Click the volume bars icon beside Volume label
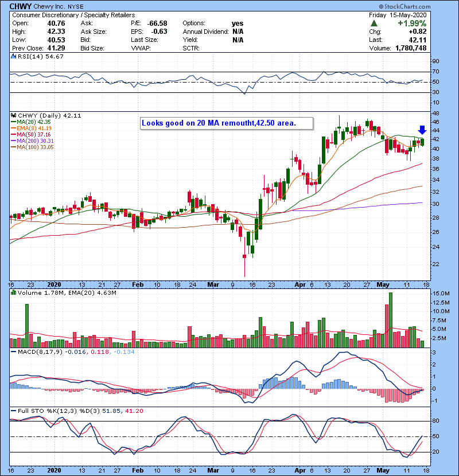Viewport: 459px width, 476px height. (x=13, y=292)
